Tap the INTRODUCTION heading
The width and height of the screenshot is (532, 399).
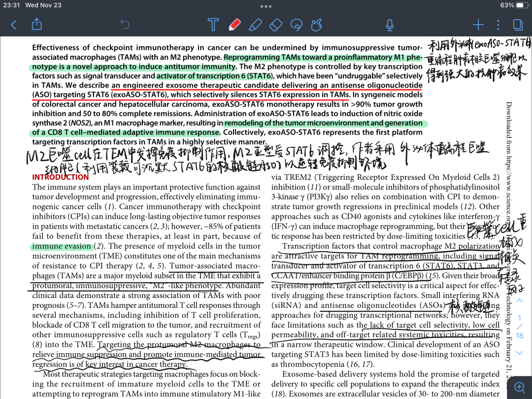[x=61, y=177]
